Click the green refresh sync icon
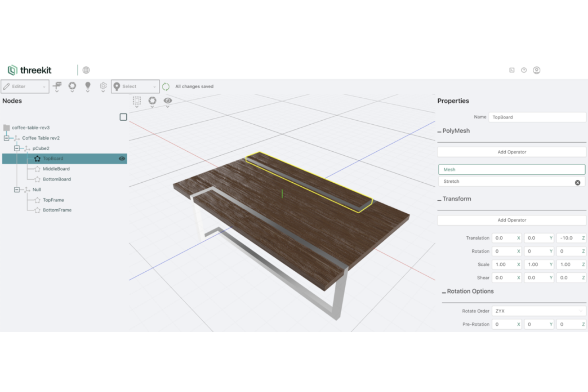This screenshot has width=588, height=392. pyautogui.click(x=166, y=87)
